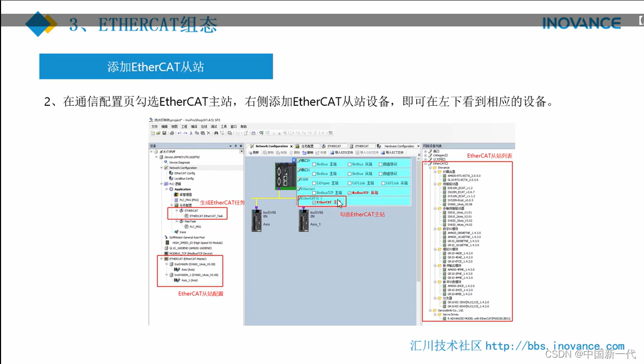This screenshot has height=364, width=644.
Task: Select SoftMotion General Axis Pool node
Action: coord(187,238)
